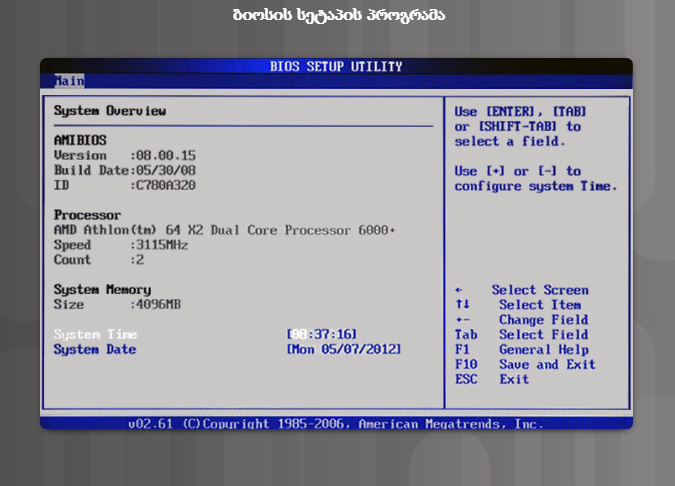Screen dimensions: 675x486
Task: Click the processor Speed 3115MHz line
Action: pos(120,245)
